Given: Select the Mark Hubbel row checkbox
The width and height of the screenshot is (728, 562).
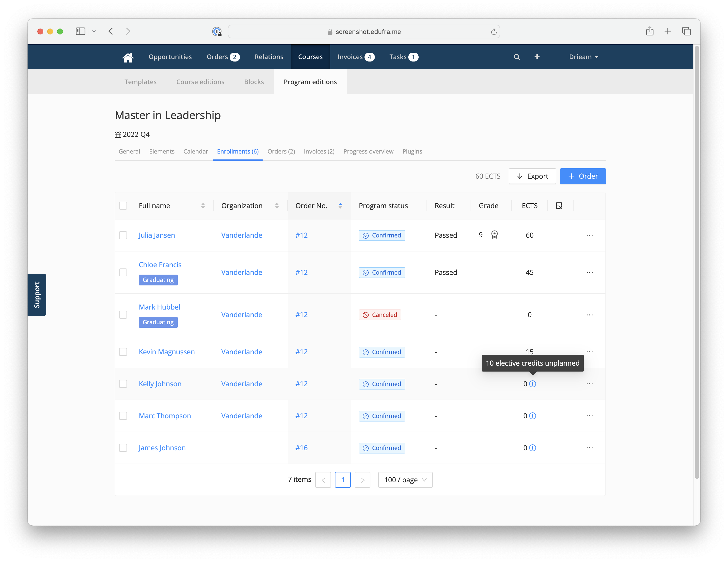Looking at the screenshot, I should pyautogui.click(x=123, y=315).
